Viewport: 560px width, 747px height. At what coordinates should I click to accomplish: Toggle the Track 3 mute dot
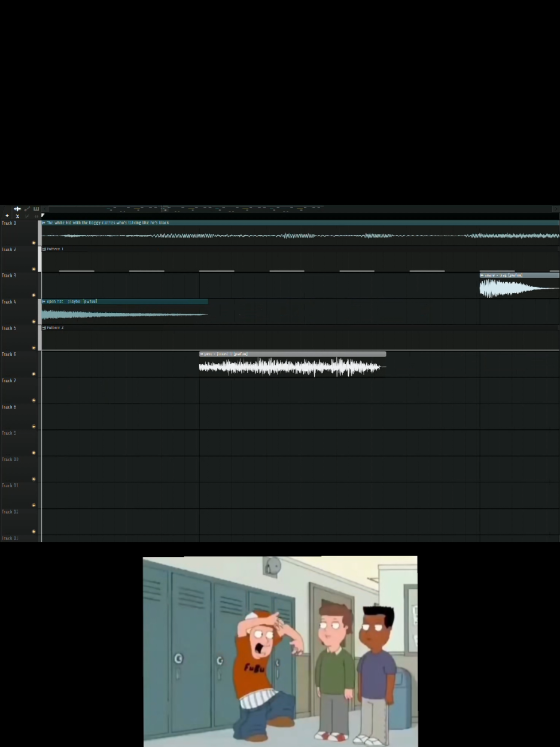tap(34, 295)
